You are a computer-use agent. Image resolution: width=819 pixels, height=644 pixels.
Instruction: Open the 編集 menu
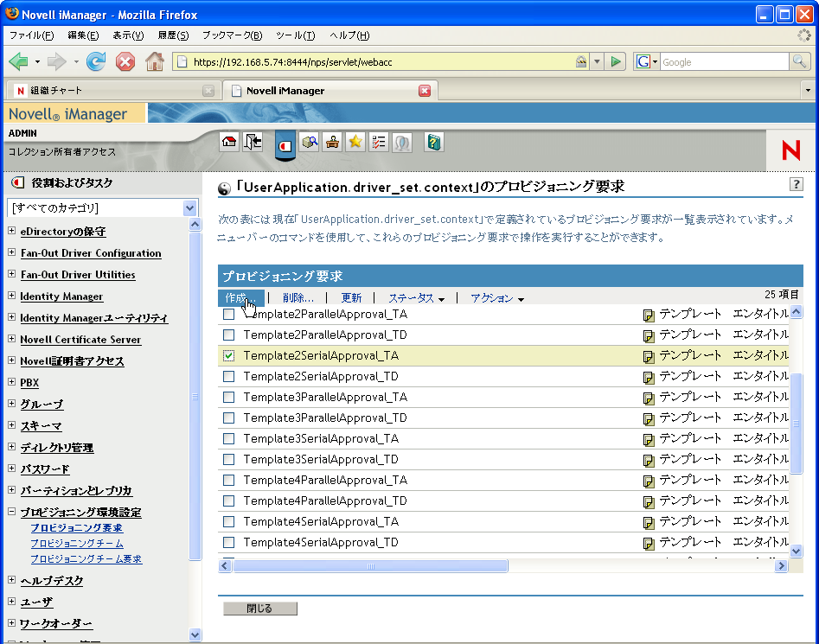83,35
